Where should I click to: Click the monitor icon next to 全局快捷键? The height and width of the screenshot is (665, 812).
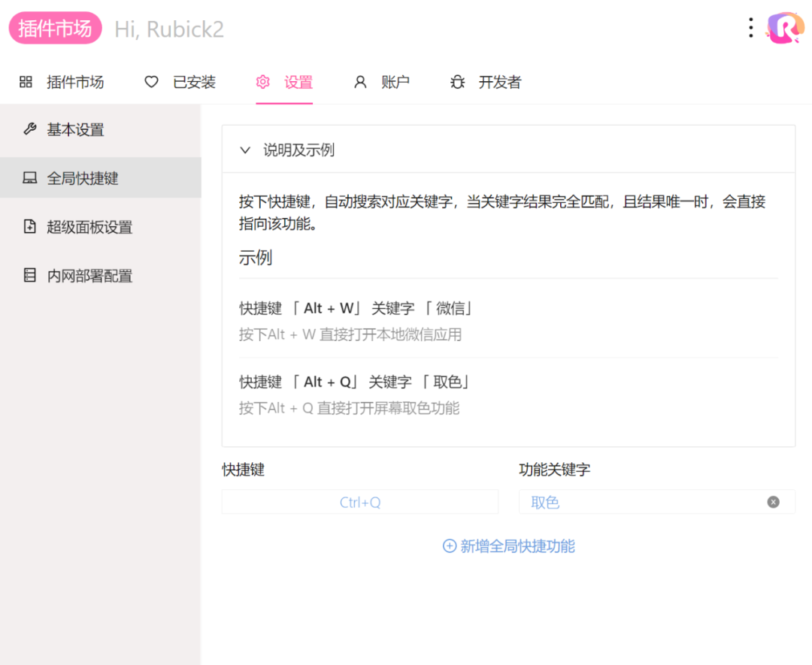(29, 177)
